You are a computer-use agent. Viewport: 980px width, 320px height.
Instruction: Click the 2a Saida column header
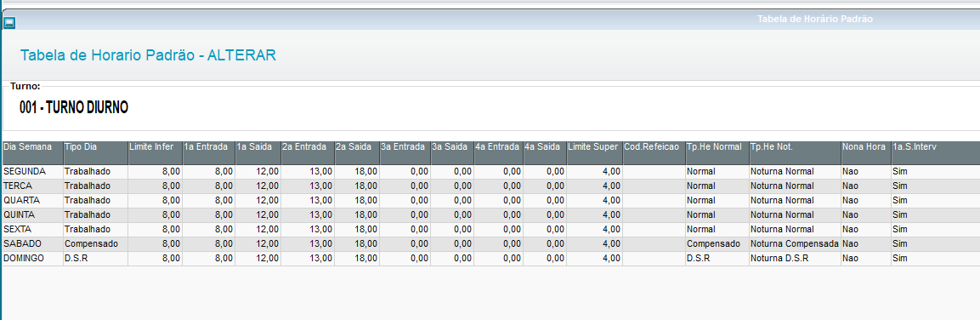point(357,153)
